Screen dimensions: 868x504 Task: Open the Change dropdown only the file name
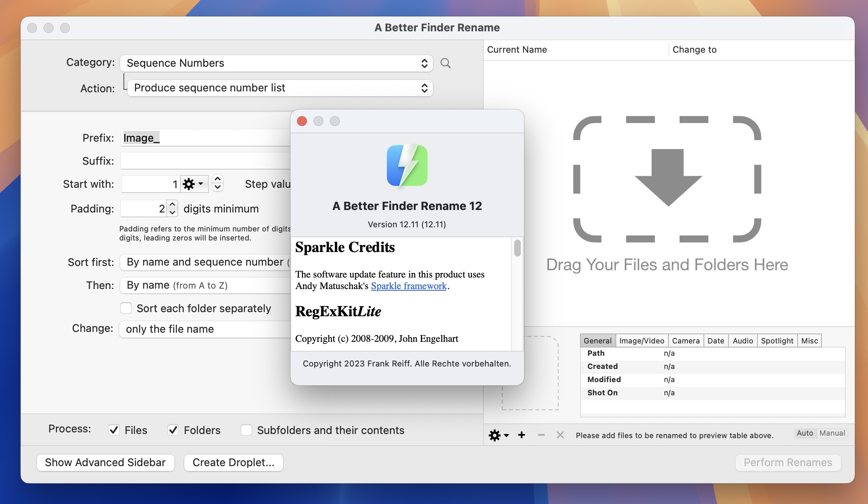click(205, 329)
